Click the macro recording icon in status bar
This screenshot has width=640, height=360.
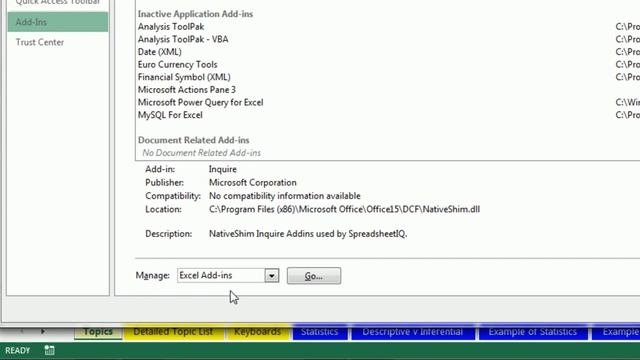pos(49,350)
